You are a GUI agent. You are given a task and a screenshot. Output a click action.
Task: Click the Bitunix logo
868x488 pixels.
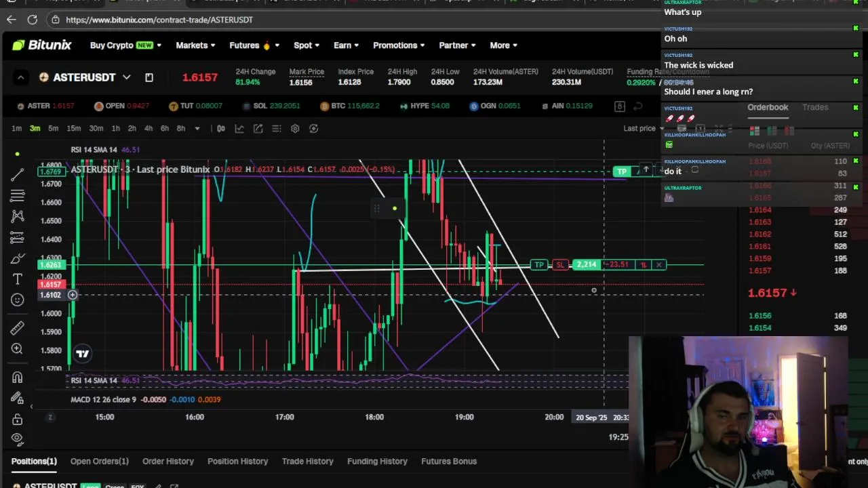41,45
